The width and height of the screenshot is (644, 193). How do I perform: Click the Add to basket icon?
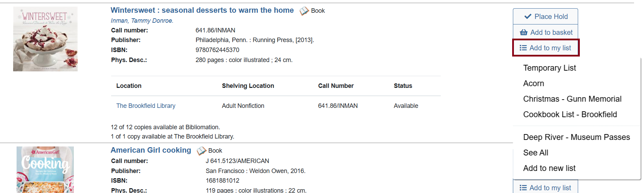[x=524, y=32]
